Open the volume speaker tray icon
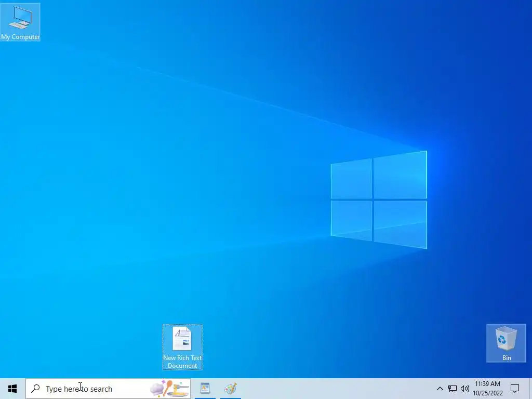This screenshot has width=532, height=399. [465, 389]
